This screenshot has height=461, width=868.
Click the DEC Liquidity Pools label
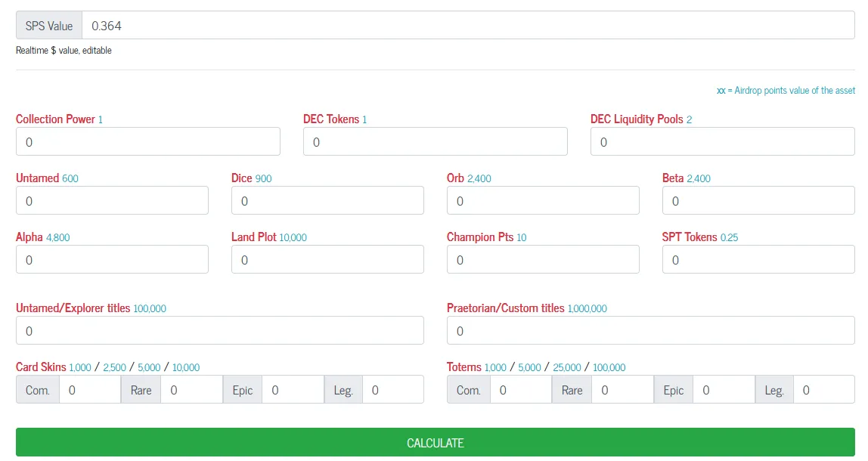[641, 119]
